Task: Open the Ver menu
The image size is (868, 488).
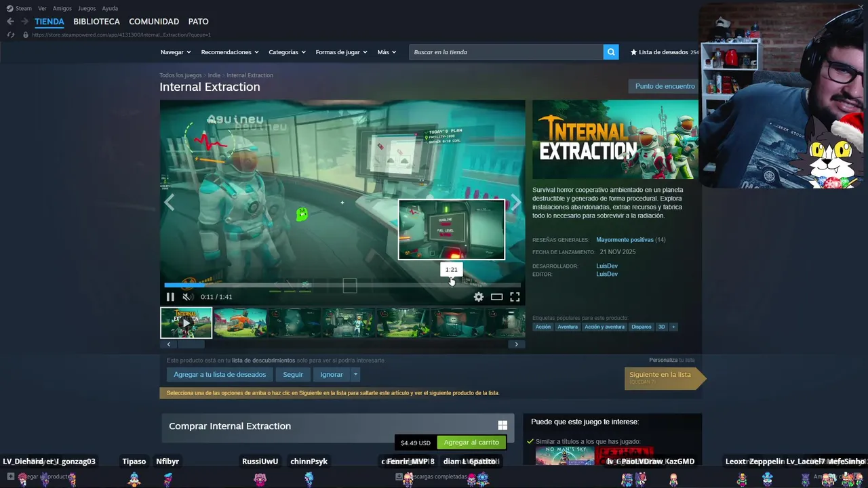Action: (42, 8)
